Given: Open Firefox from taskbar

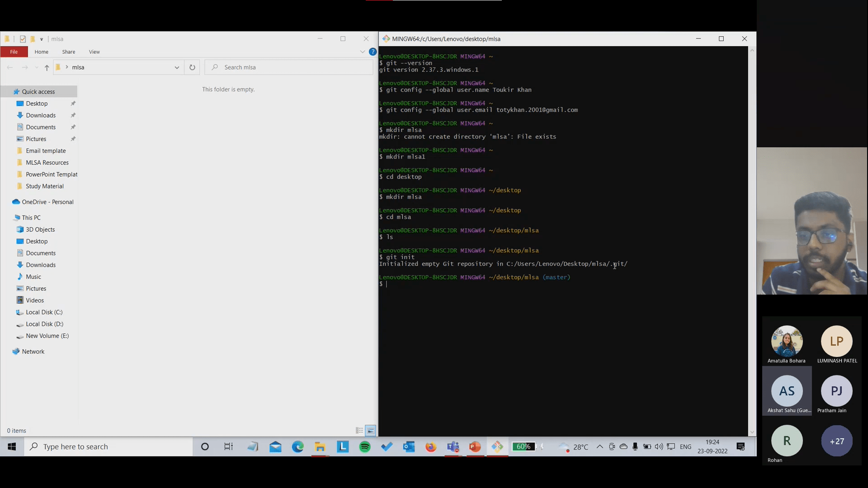Looking at the screenshot, I should (x=431, y=446).
